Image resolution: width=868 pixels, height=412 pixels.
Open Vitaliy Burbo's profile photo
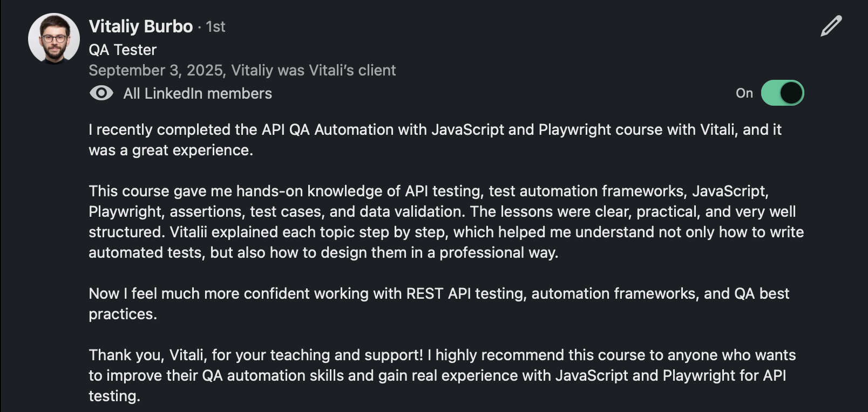click(54, 39)
